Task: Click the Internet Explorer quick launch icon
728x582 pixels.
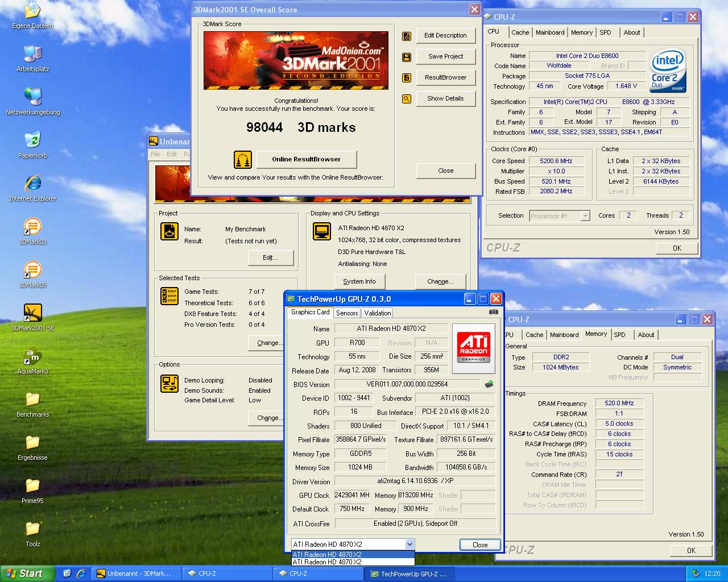Action: [81, 573]
